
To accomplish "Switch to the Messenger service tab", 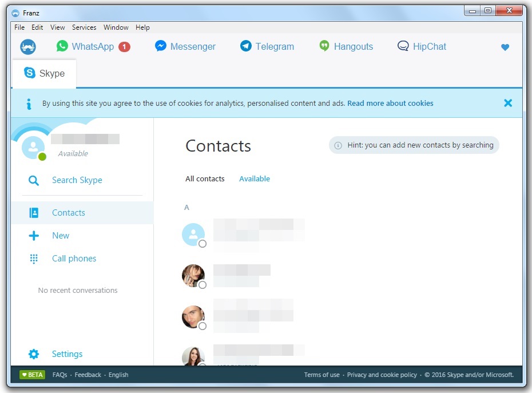I will (x=185, y=46).
